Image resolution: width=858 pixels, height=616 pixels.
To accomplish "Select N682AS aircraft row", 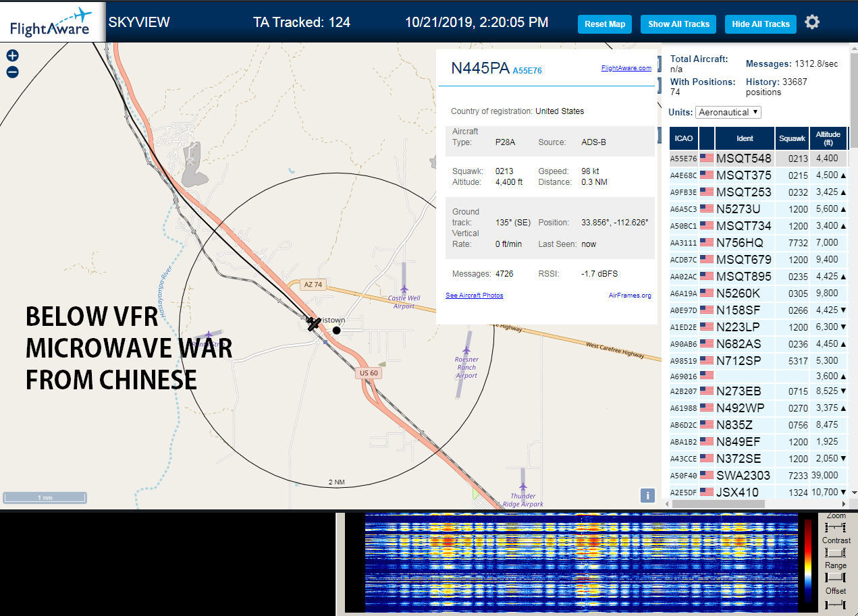I will (758, 344).
